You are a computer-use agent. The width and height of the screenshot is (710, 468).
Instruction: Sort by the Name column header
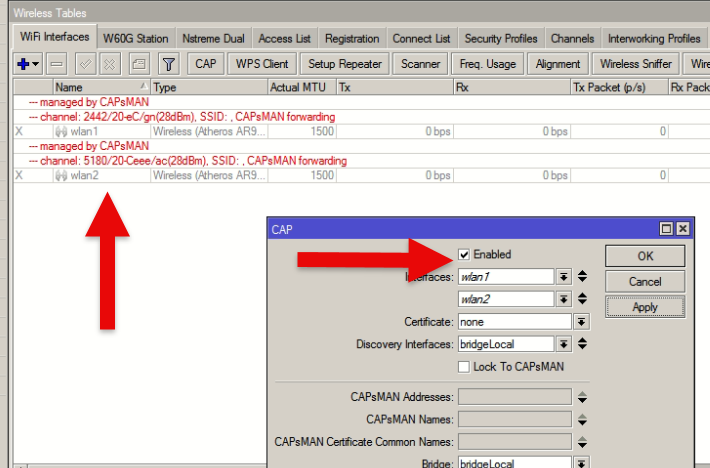pyautogui.click(x=101, y=87)
